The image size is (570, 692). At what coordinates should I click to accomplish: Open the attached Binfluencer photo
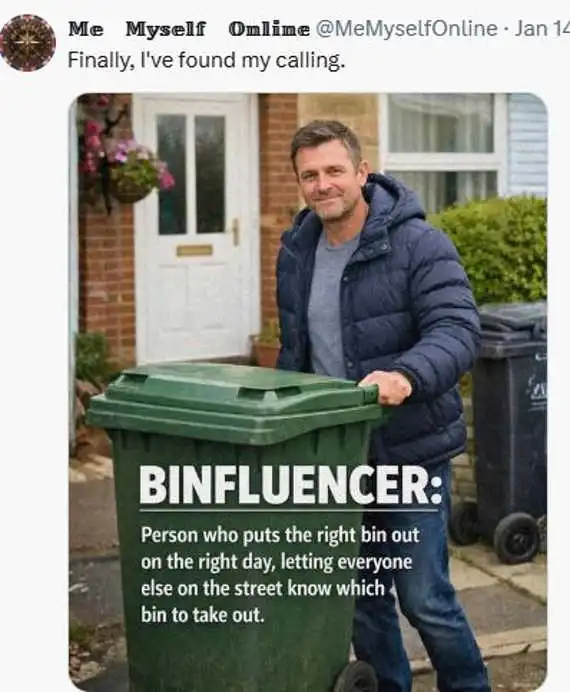tap(308, 392)
